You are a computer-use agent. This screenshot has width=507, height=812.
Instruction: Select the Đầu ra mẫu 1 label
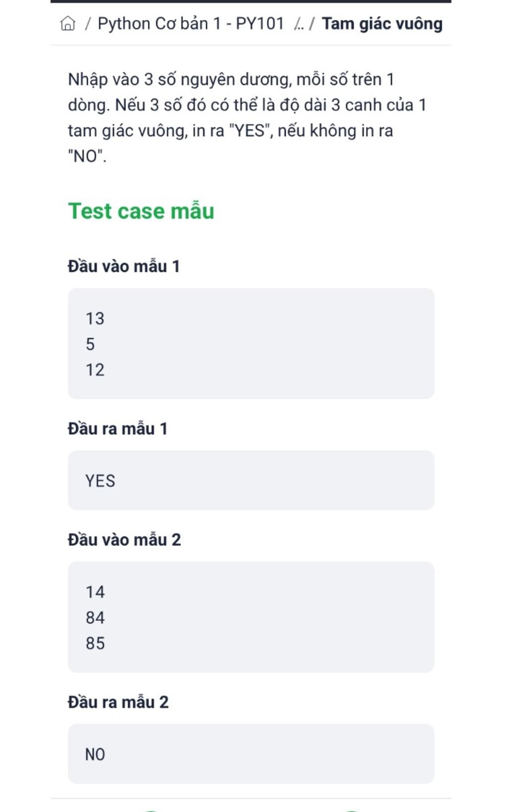pyautogui.click(x=117, y=429)
